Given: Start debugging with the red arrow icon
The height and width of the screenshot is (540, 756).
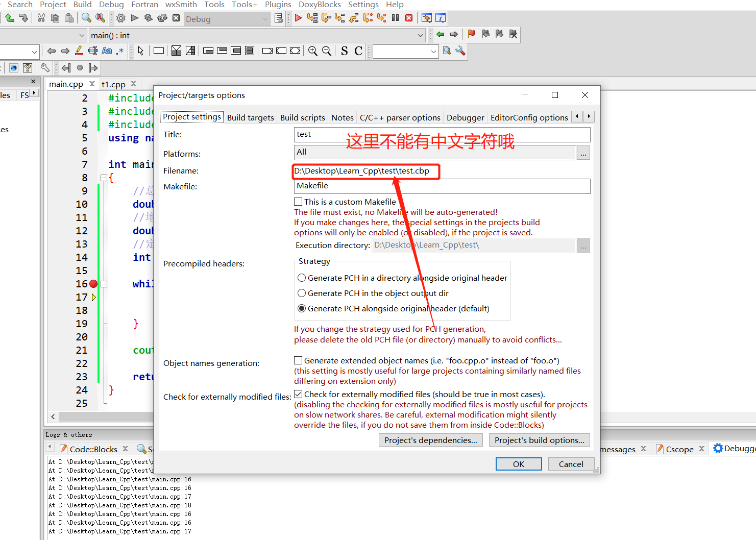Looking at the screenshot, I should (299, 17).
